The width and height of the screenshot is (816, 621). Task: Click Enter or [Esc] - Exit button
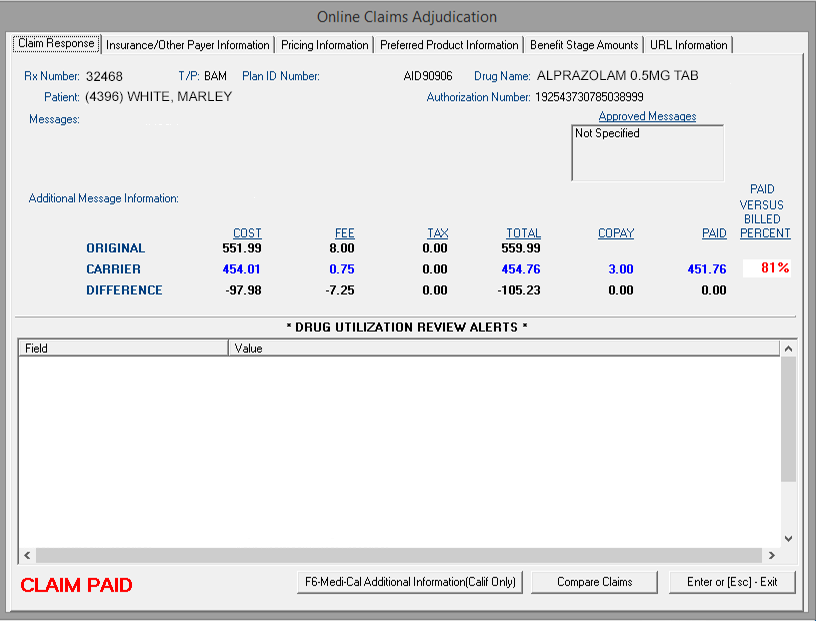(x=731, y=582)
